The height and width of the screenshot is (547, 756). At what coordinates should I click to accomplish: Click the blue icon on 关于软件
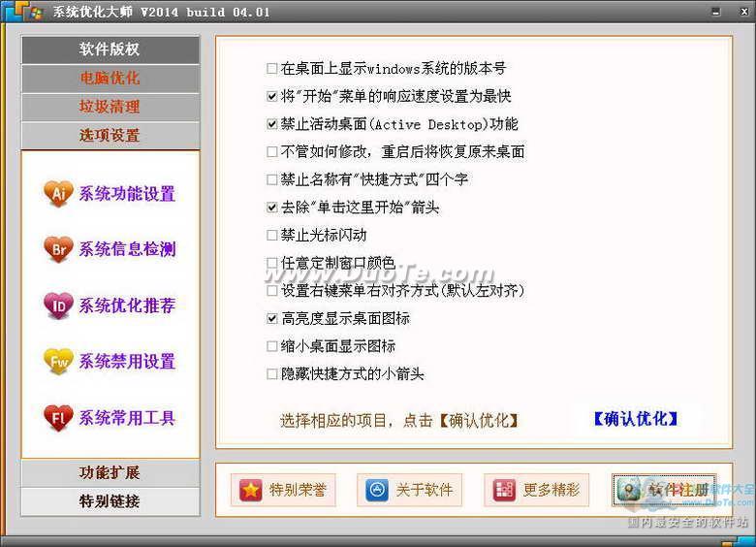click(x=377, y=491)
